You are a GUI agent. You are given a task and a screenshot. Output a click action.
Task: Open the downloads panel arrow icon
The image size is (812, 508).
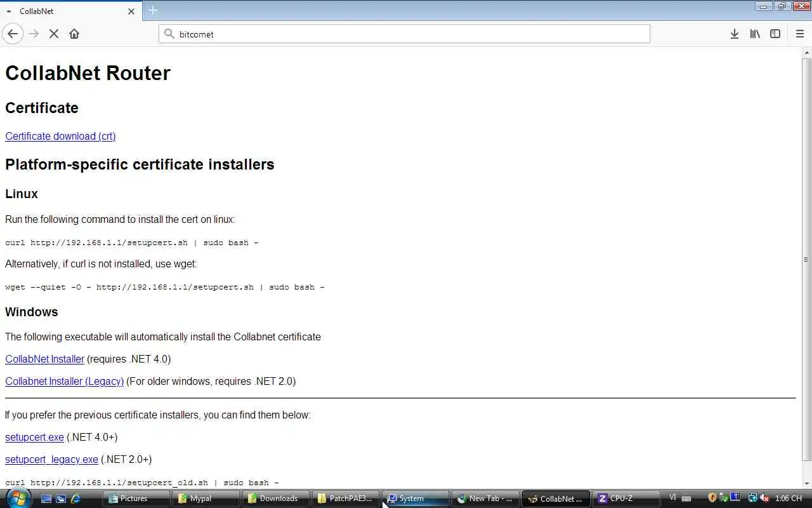click(x=734, y=34)
